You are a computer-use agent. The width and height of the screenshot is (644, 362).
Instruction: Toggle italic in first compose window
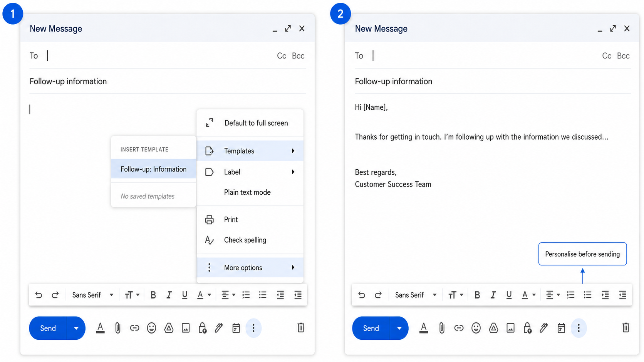click(169, 295)
